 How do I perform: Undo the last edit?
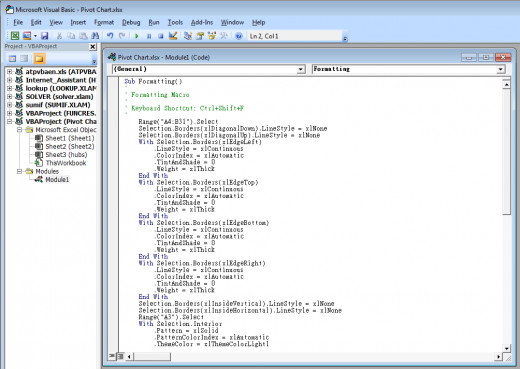110,36
